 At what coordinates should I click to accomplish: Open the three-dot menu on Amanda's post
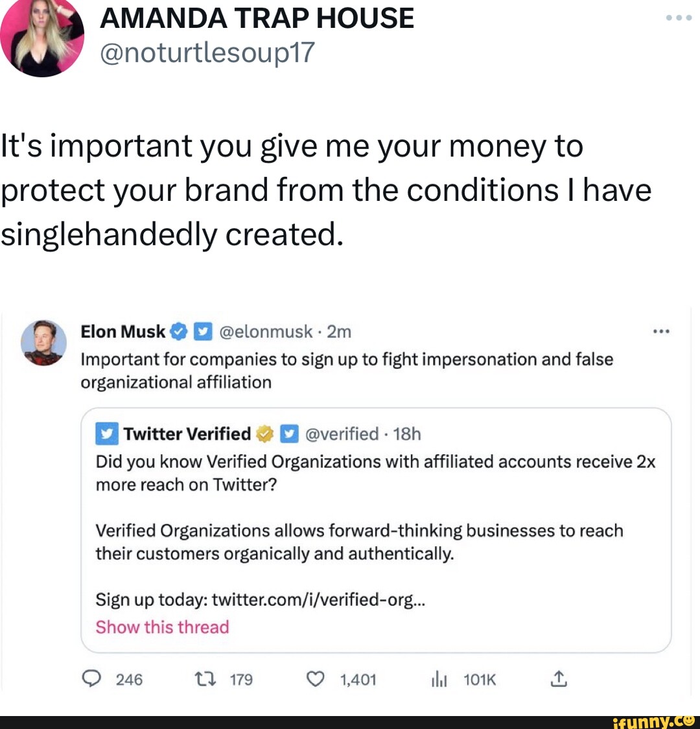click(x=679, y=18)
